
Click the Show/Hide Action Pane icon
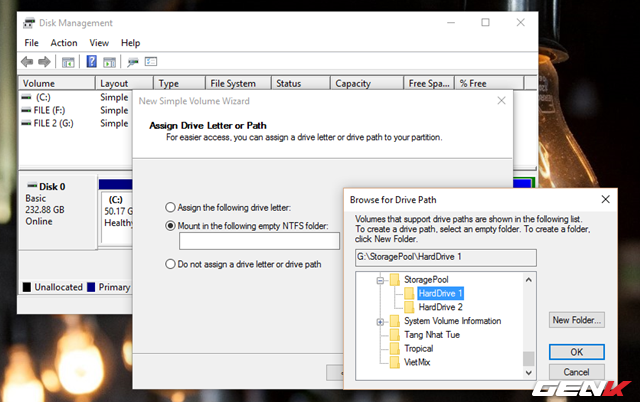click(110, 62)
